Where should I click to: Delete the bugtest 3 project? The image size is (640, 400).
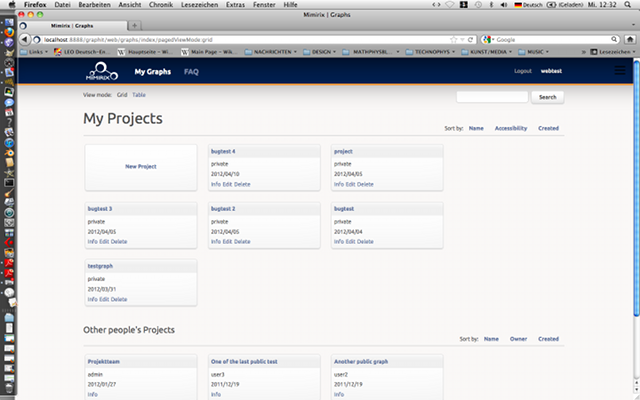click(119, 242)
